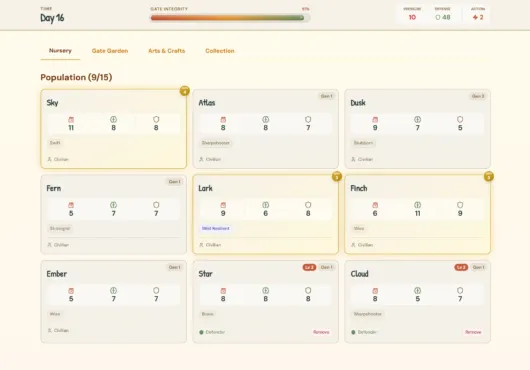The image size is (530, 370).
Task: Select the Ember card name
Action: coord(57,274)
